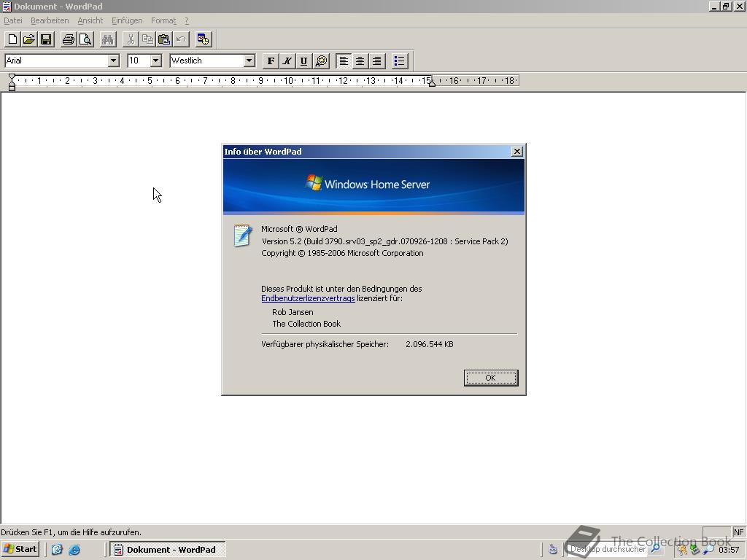Select Dokument - WordPad taskbar button

click(x=168, y=550)
